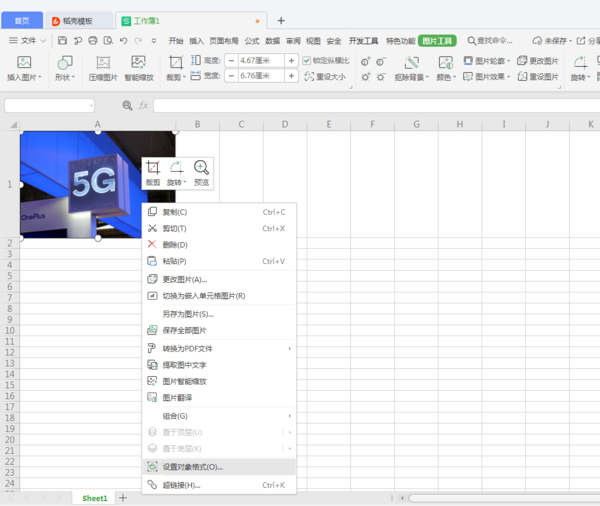Select Extract Text from Picture (提取图中文字)
The image size is (600, 506).
219,365
